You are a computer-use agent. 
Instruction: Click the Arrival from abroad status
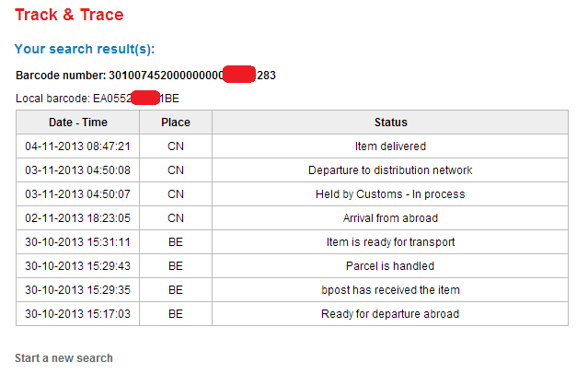point(390,217)
